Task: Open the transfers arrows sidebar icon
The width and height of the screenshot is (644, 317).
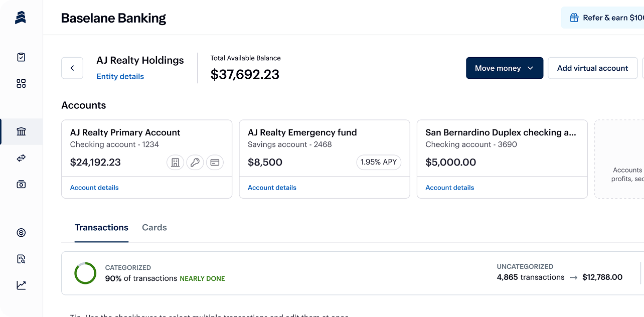Action: [x=21, y=158]
